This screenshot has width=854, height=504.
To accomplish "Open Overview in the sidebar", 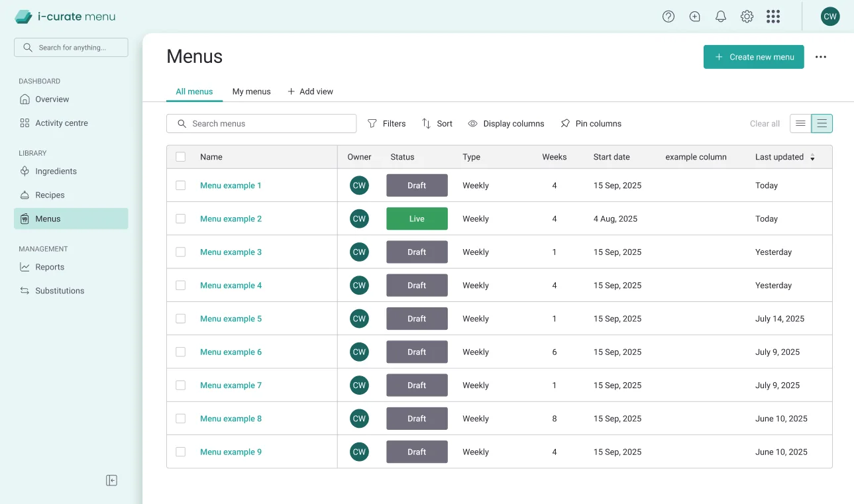I will (71, 99).
